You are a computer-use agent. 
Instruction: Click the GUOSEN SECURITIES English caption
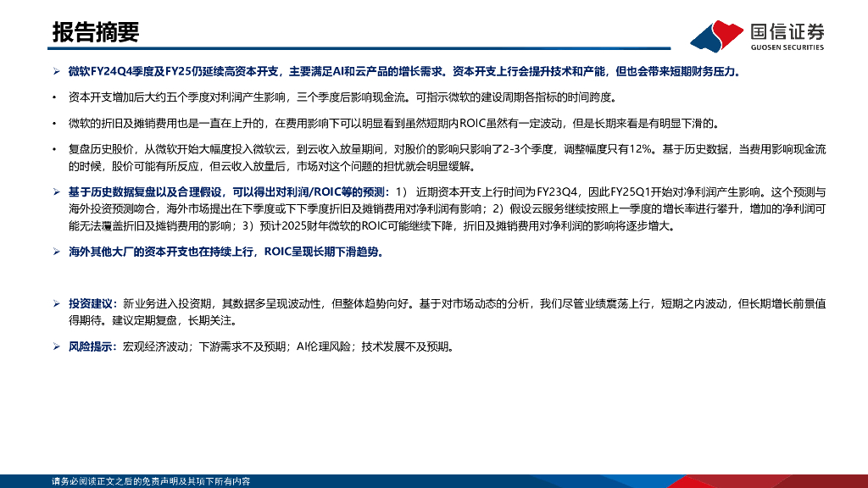787,47
